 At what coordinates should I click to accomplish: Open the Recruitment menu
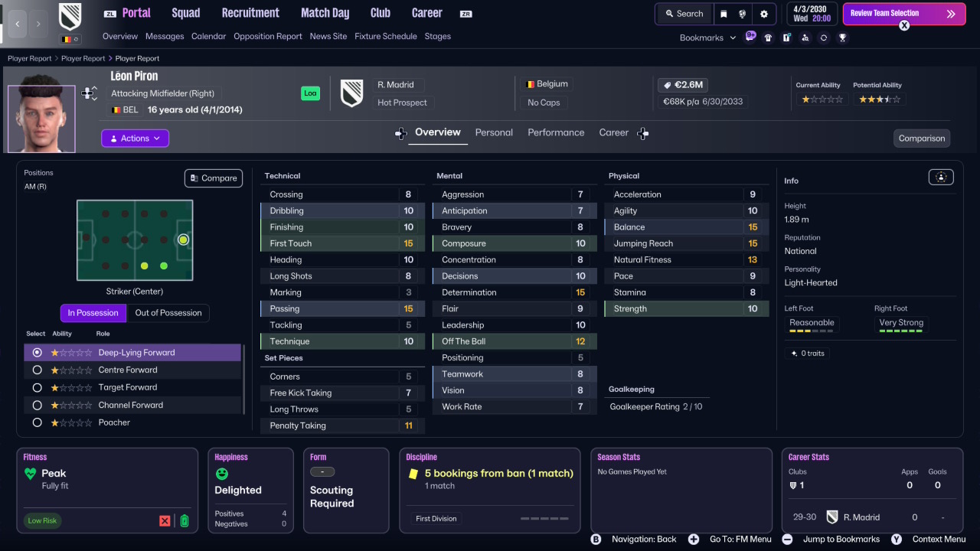250,13
